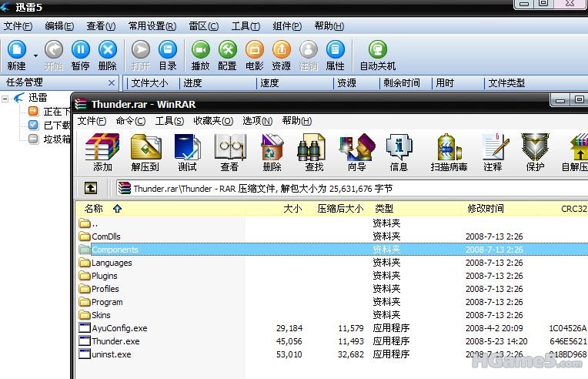Click WinRAR's 添加 (Add) icon
The image size is (588, 379).
(102, 147)
